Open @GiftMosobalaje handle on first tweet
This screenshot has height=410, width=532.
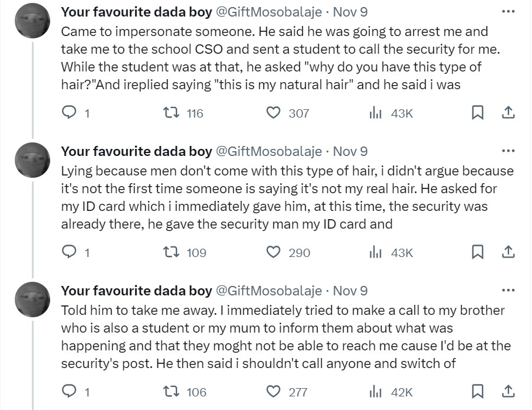[x=269, y=12]
